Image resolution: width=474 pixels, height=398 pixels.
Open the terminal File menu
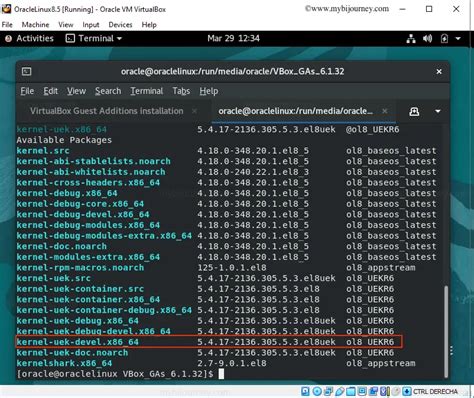(x=27, y=91)
